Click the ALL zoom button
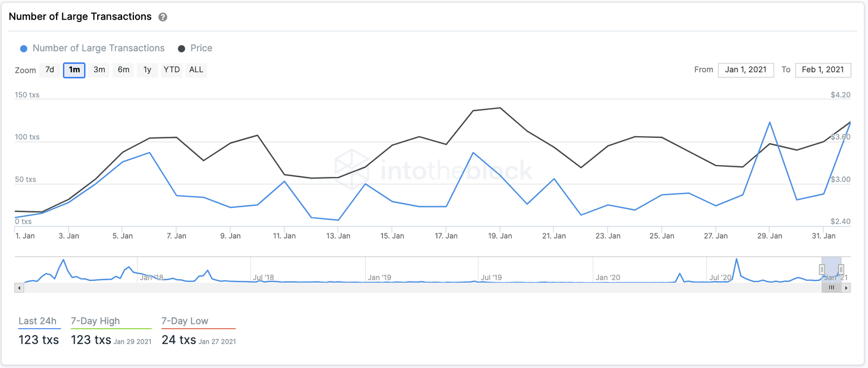868x368 pixels. [196, 70]
